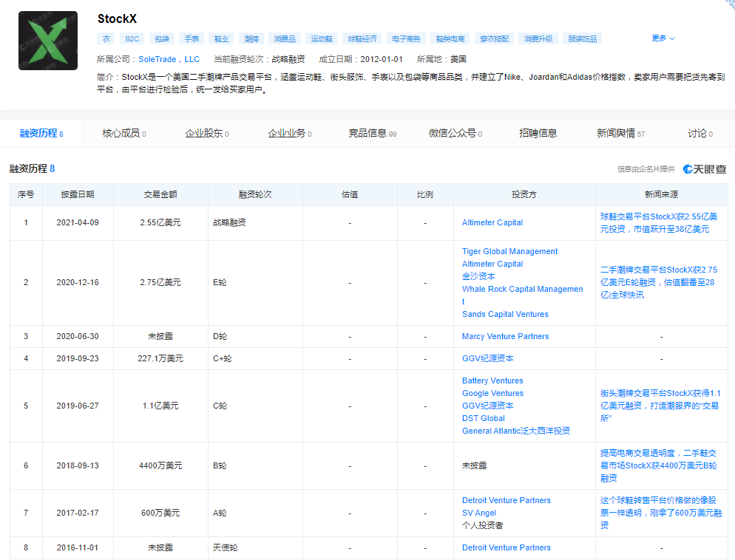Viewport: 735px width, 560px height.
Task: Click the 交易金额 column header
Action: point(160,194)
